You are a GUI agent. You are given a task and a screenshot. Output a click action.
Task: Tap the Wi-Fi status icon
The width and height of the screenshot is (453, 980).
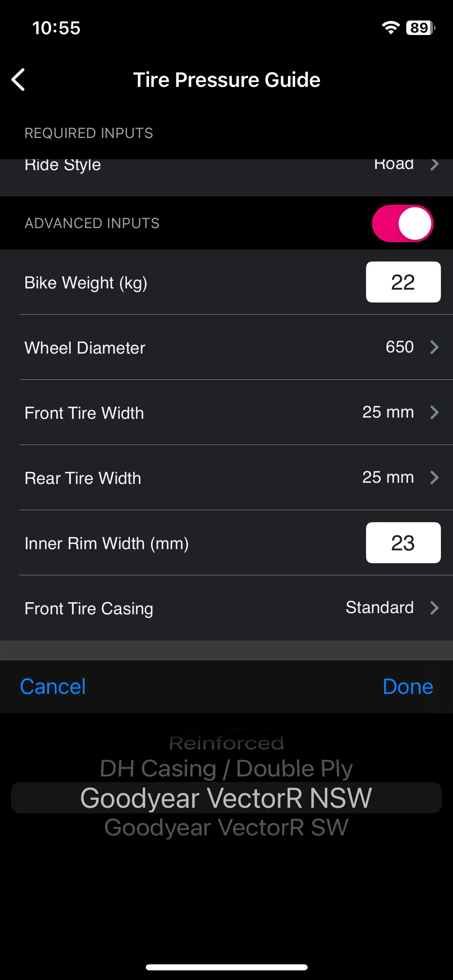tap(391, 27)
